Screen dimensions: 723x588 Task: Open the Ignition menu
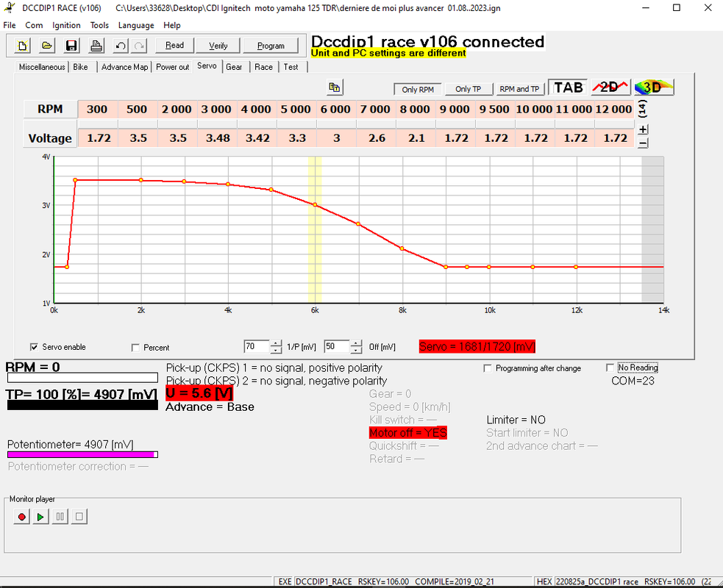(x=66, y=25)
